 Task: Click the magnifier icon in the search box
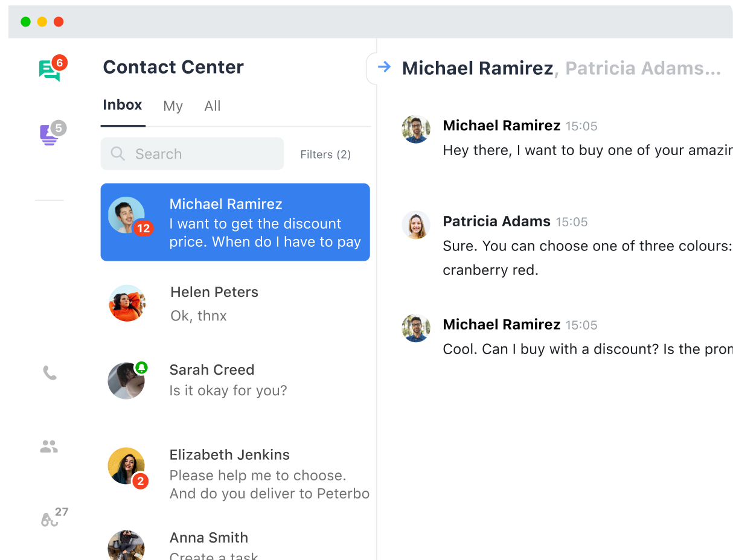click(118, 154)
